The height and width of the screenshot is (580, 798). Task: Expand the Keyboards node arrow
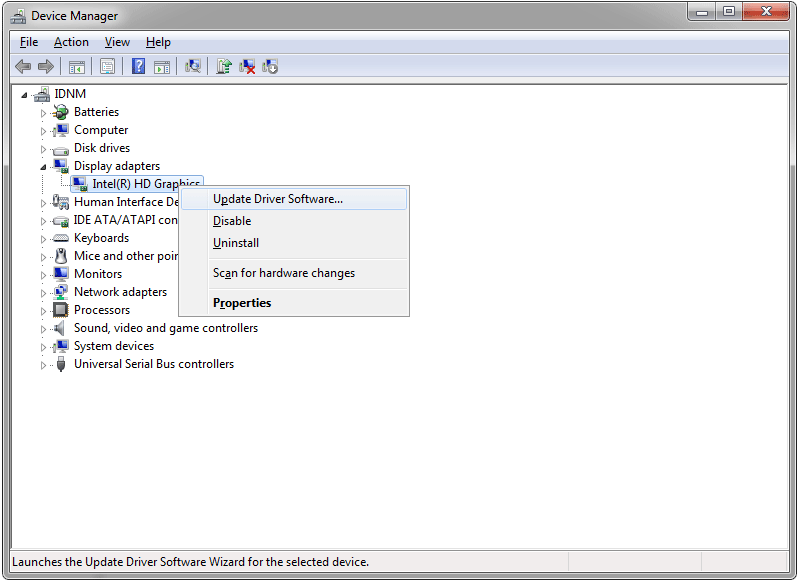coord(43,239)
